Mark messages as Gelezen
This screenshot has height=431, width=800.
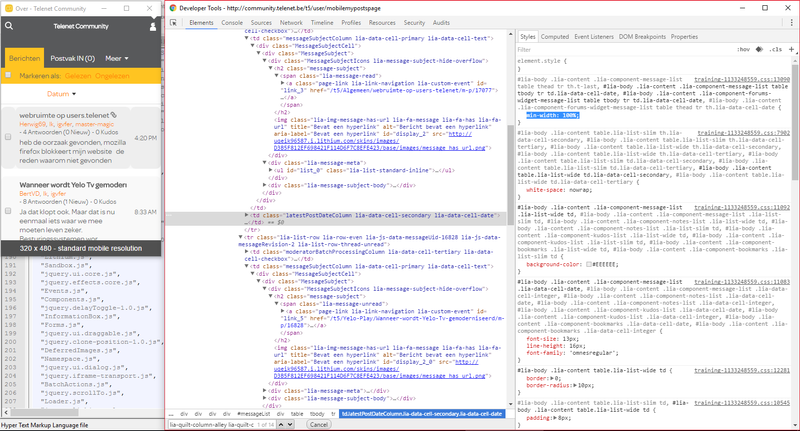(x=79, y=75)
